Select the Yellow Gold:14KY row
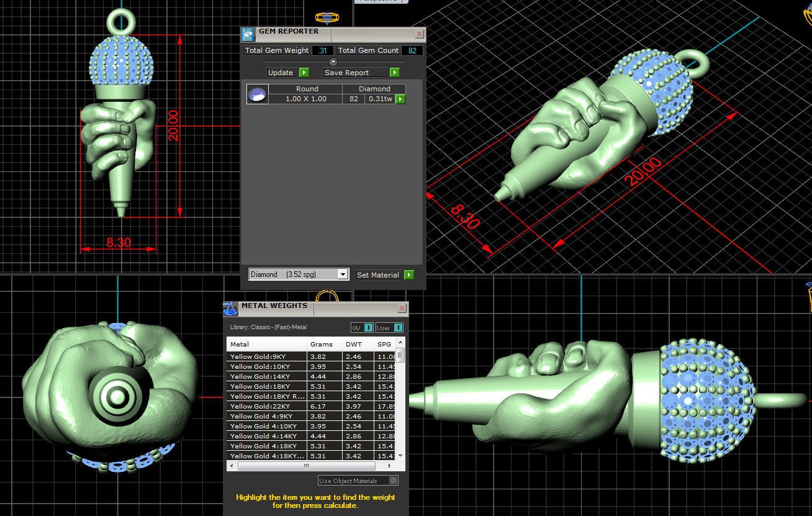Screen dimensions: 812x516 (x=311, y=376)
